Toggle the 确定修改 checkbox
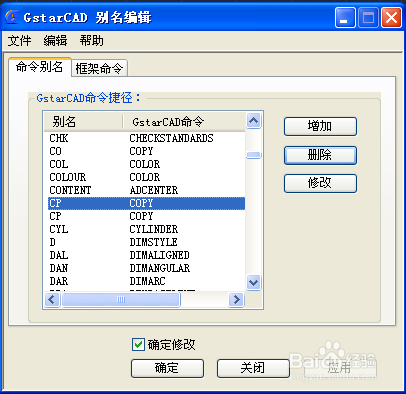The image size is (406, 394). (x=138, y=345)
